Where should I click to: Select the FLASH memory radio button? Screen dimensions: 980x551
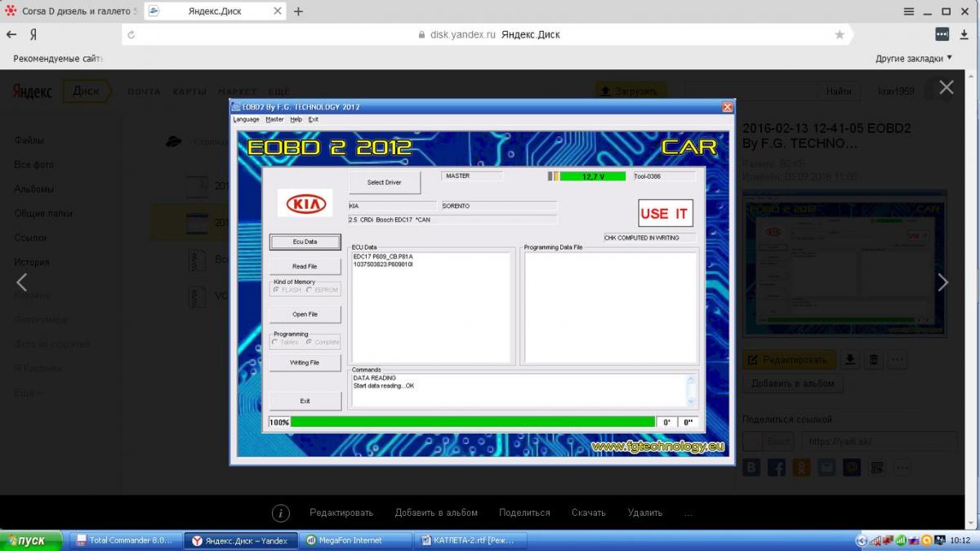tap(275, 290)
